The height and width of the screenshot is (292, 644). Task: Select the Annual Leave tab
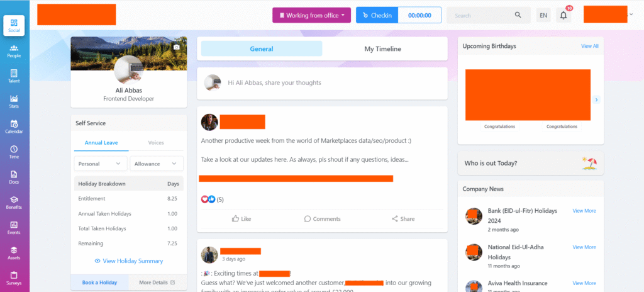click(101, 143)
